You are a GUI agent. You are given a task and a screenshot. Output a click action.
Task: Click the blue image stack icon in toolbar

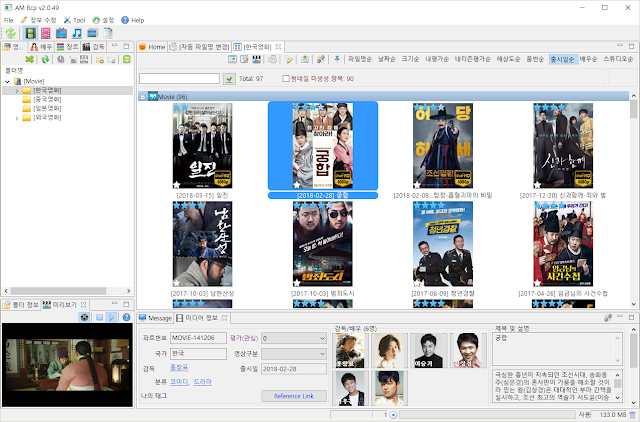tap(92, 33)
